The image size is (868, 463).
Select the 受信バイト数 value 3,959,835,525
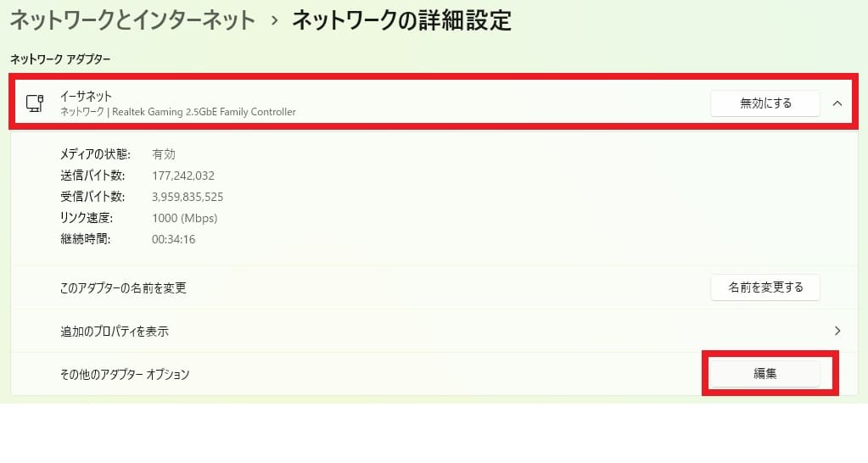tap(188, 197)
